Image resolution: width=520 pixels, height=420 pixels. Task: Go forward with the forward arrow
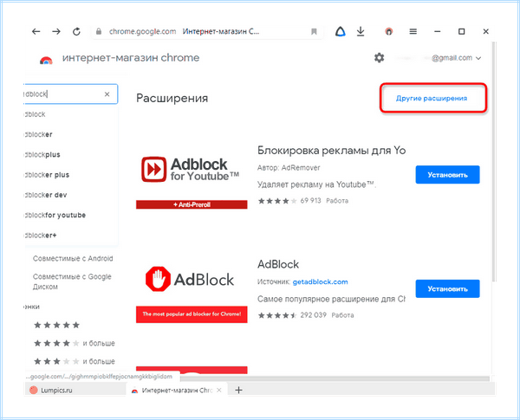coord(56,31)
